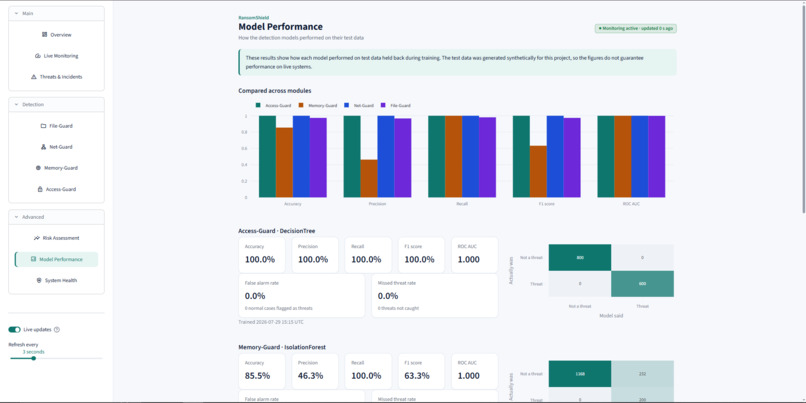The height and width of the screenshot is (403, 806).
Task: Click 'Trained 2026-07-29 15:15 UTC' text
Action: pyautogui.click(x=271, y=322)
